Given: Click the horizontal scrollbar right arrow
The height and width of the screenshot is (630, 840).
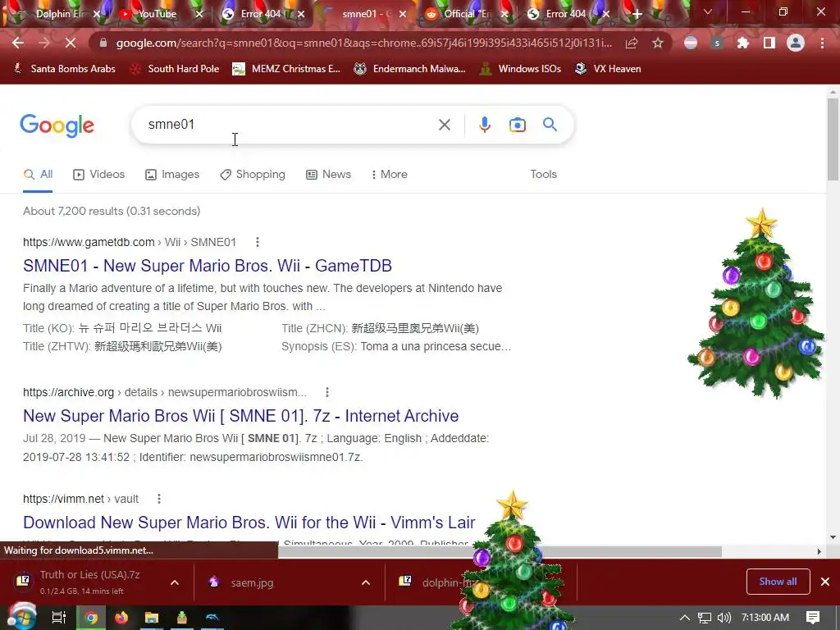Looking at the screenshot, I should [819, 551].
